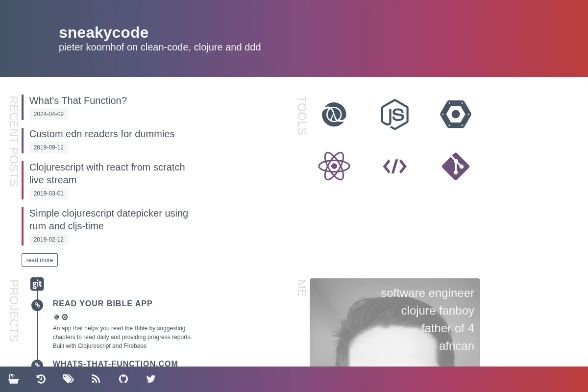The image size is (588, 392).
Task: Click the vertical "RECENT POSTS" heading
Action: (x=14, y=141)
